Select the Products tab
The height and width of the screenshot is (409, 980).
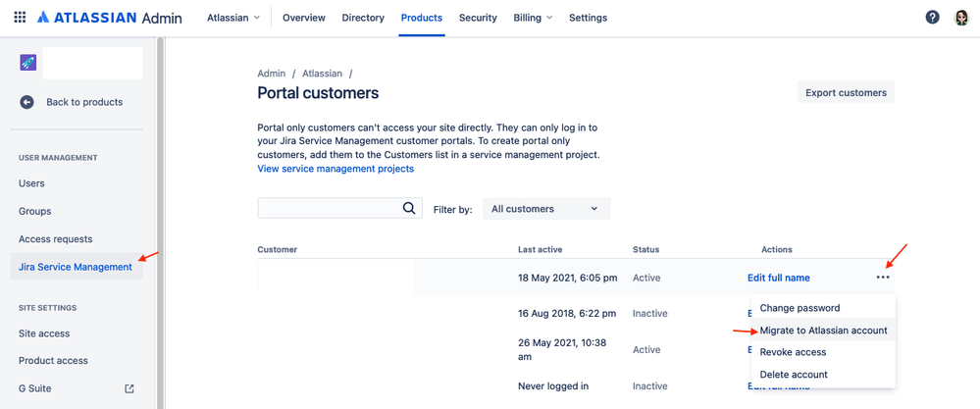coord(421,18)
